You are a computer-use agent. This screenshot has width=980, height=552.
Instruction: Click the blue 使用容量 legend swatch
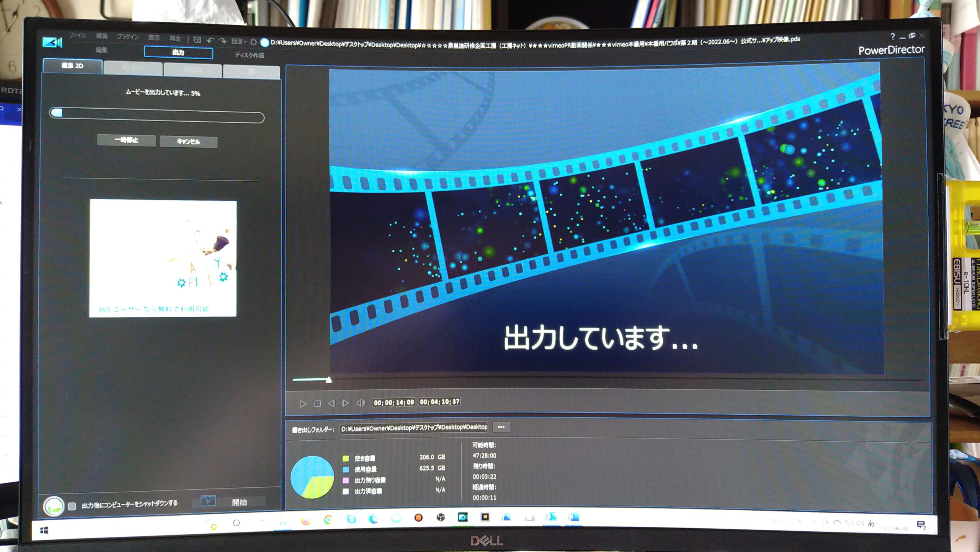(346, 469)
